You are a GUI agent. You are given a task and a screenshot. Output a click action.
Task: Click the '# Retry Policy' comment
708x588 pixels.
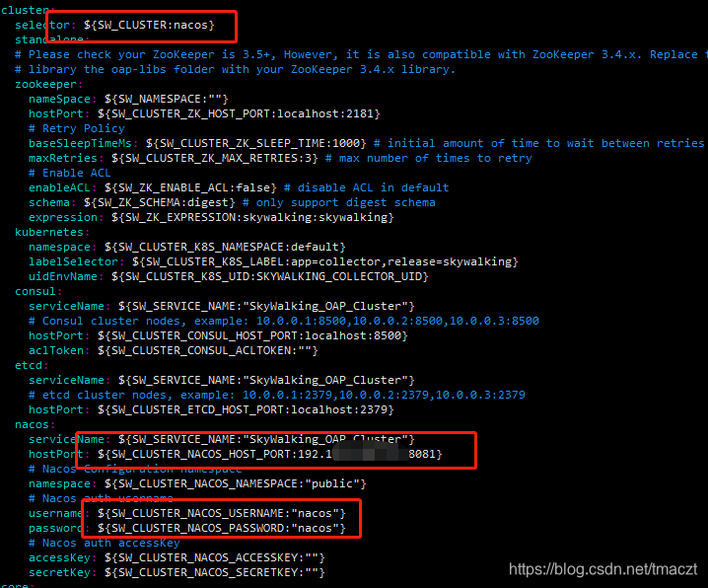pos(77,128)
